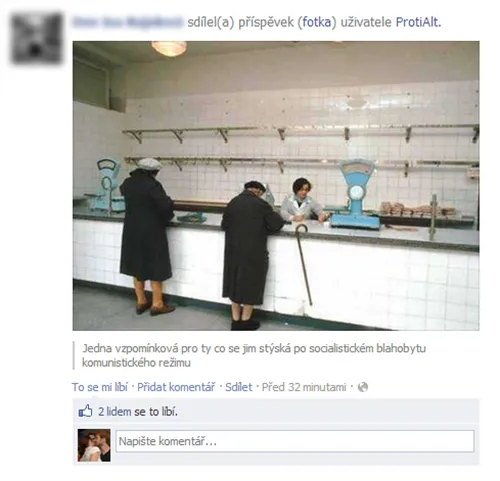Click the thumbs-up like count icon
Image resolution: width=500 pixels, height=481 pixels.
click(85, 411)
